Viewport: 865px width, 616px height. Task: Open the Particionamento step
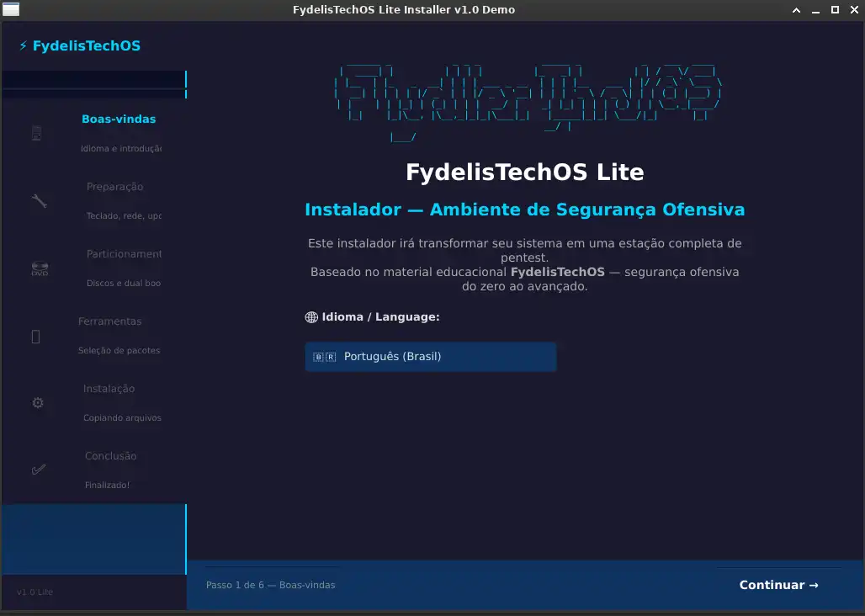coord(125,253)
